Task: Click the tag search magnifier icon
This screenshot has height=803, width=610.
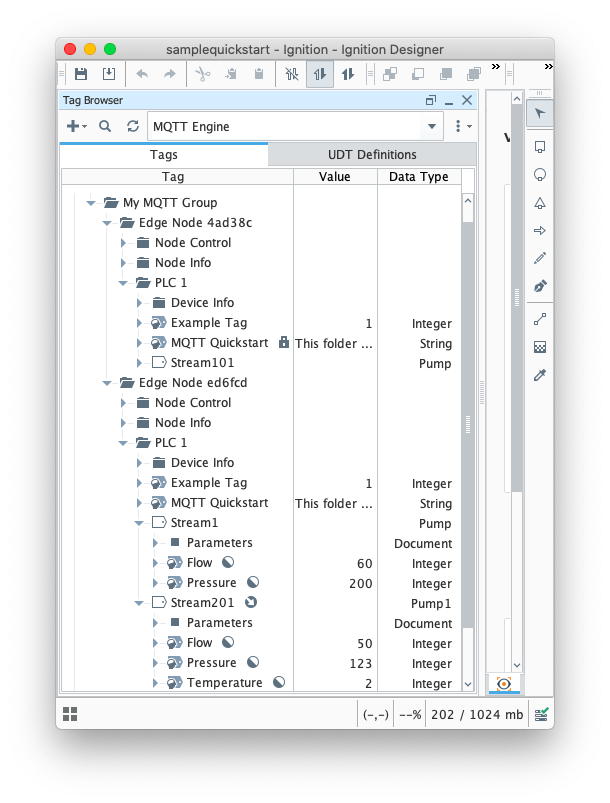Action: (x=105, y=126)
